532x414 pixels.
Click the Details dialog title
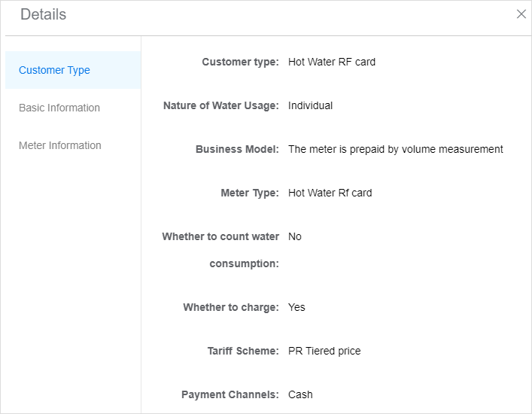click(x=44, y=14)
